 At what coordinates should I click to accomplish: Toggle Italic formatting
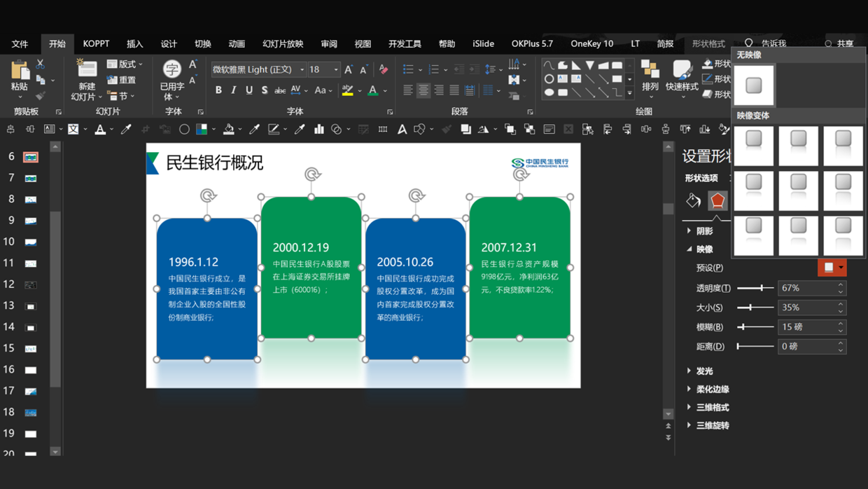234,90
